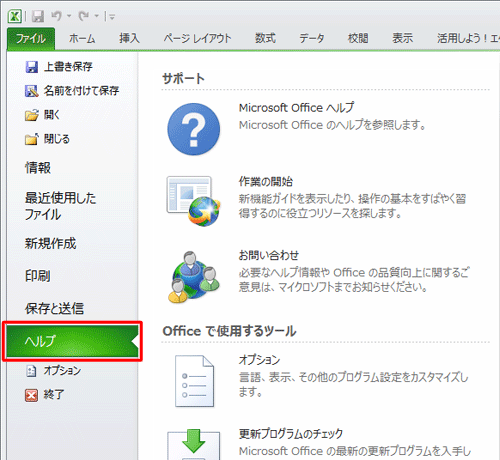The width and height of the screenshot is (500, 460).
Task: Click the オプション sidebar icon
Action: tap(31, 371)
